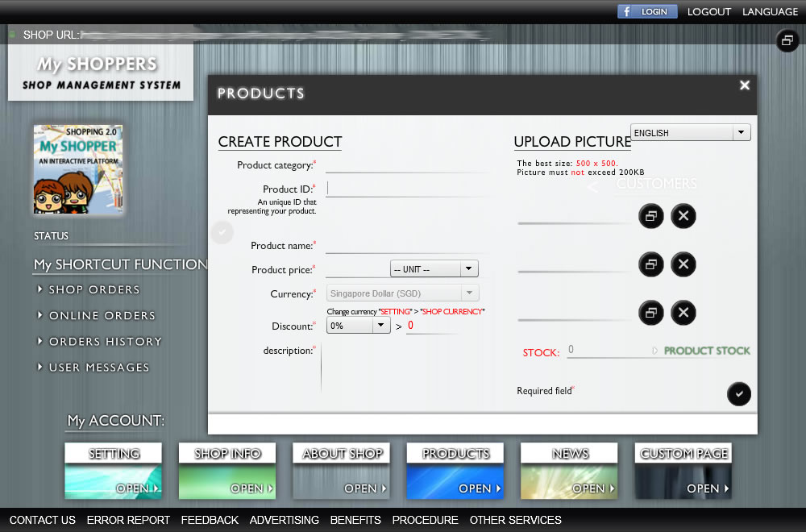806x532 pixels.
Task: Open the ENGLISH language dropdown
Action: (690, 133)
